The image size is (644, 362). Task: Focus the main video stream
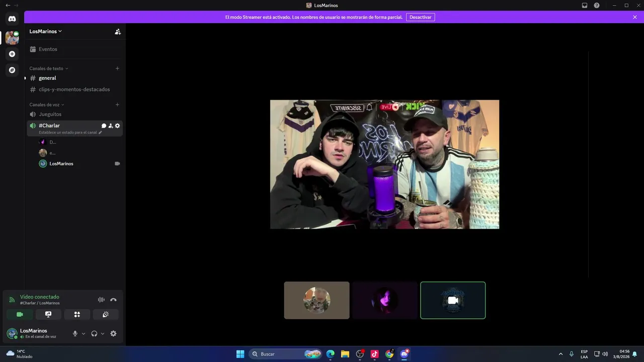(x=385, y=164)
